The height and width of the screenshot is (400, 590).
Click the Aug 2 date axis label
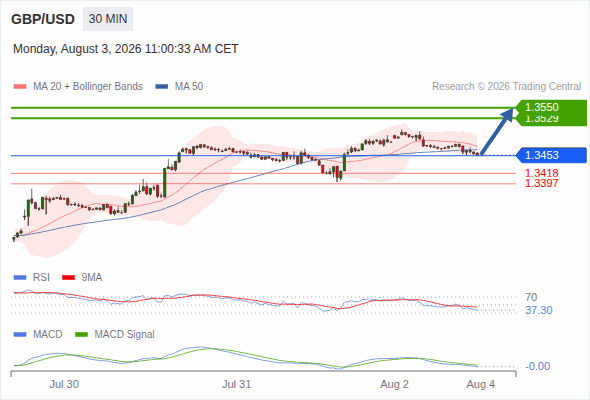(x=394, y=384)
